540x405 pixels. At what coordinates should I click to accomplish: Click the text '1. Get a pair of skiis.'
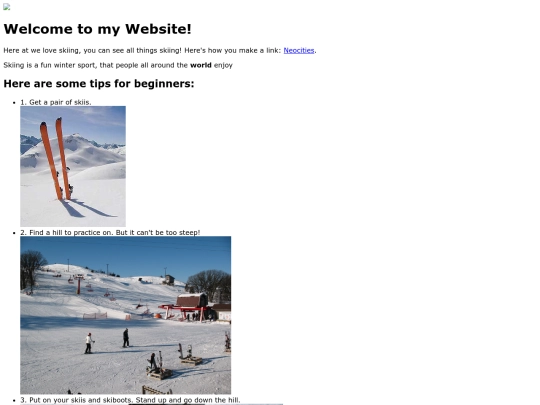pyautogui.click(x=56, y=102)
